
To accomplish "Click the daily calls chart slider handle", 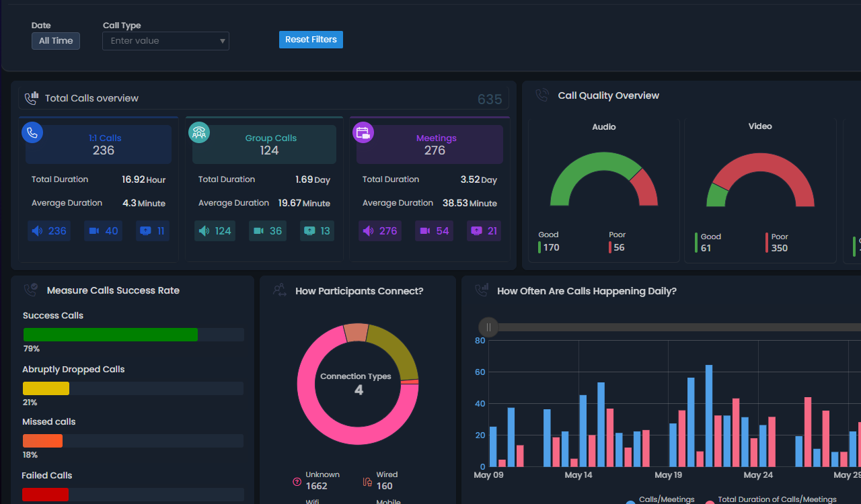I will [488, 327].
